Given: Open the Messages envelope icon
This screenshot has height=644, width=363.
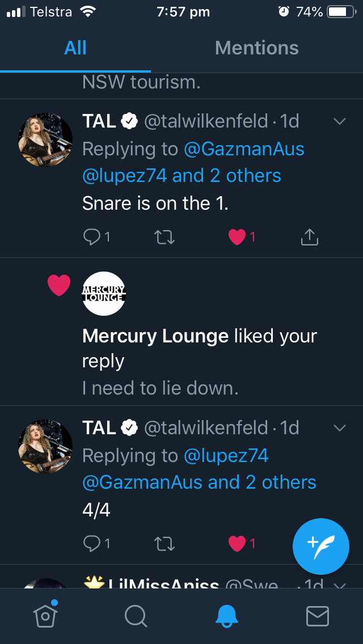Looking at the screenshot, I should 318,616.
